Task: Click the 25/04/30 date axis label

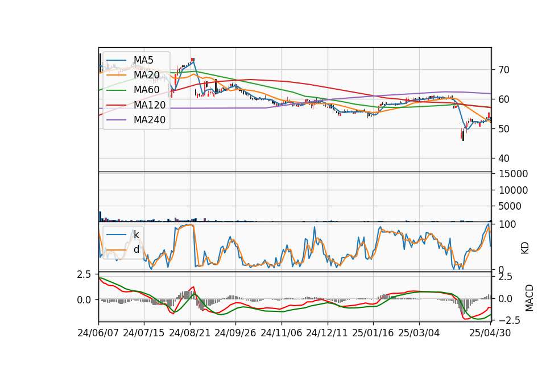Action: [490, 333]
